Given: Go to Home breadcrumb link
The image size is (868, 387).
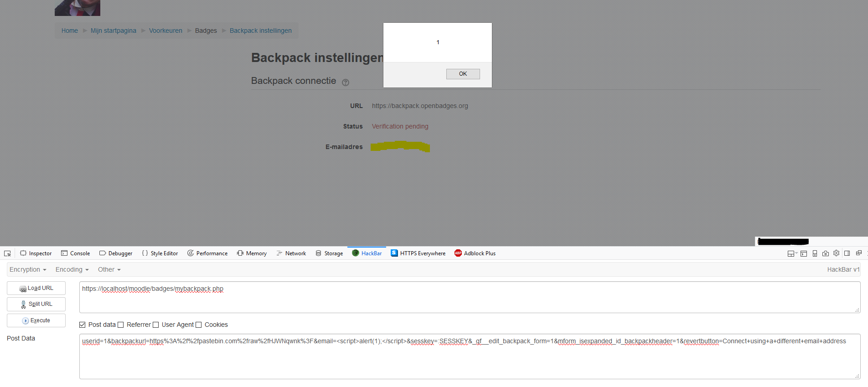Looking at the screenshot, I should (x=70, y=31).
